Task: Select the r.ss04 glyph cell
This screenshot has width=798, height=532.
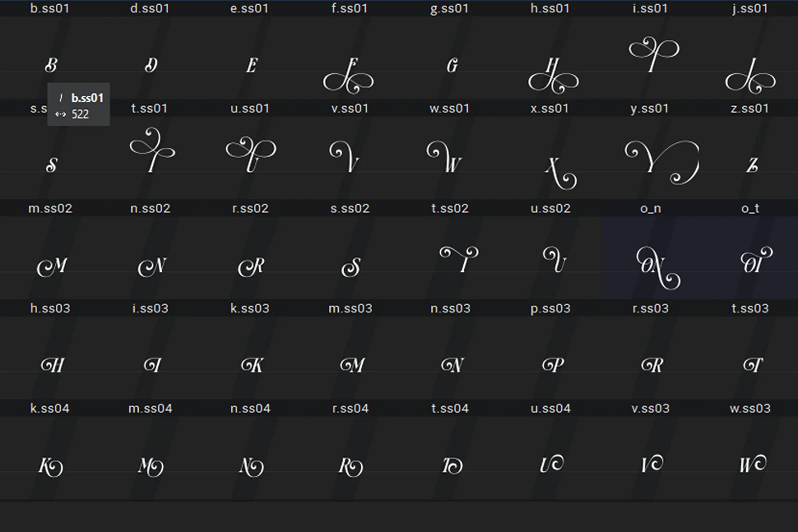Action: (351, 466)
